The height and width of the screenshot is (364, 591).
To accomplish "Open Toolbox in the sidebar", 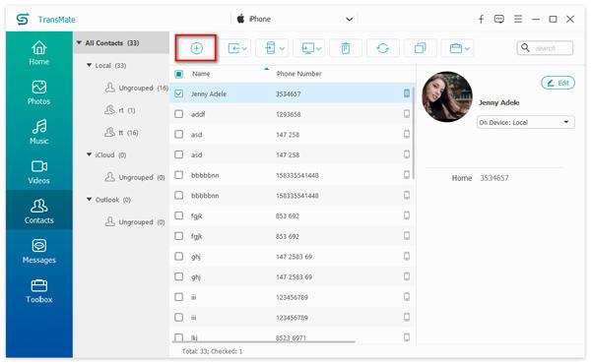I will (x=39, y=291).
